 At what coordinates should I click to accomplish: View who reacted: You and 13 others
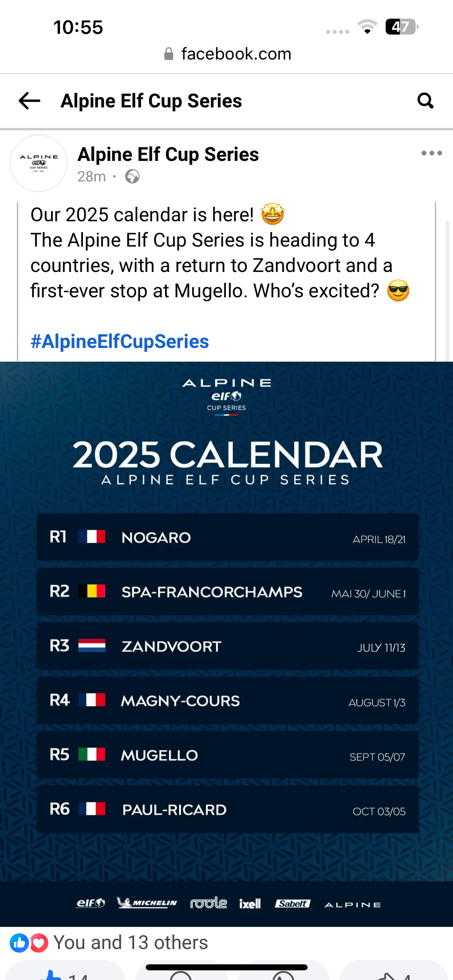point(131,943)
